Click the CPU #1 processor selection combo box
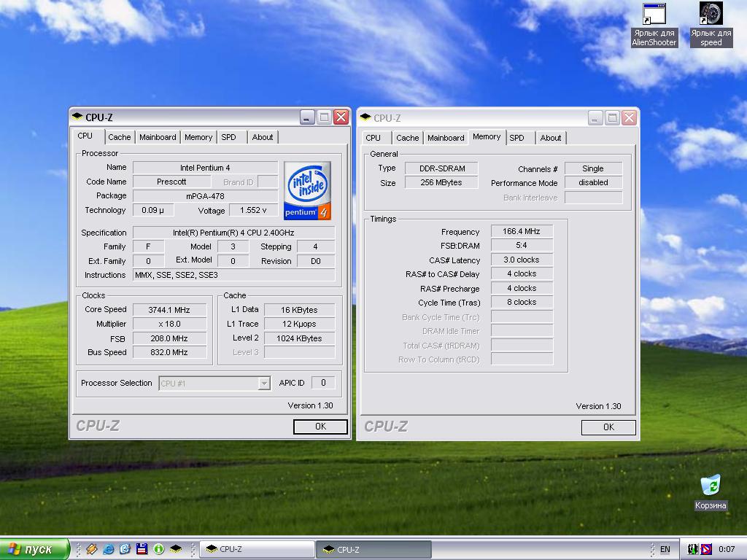747x560 pixels. pos(214,384)
